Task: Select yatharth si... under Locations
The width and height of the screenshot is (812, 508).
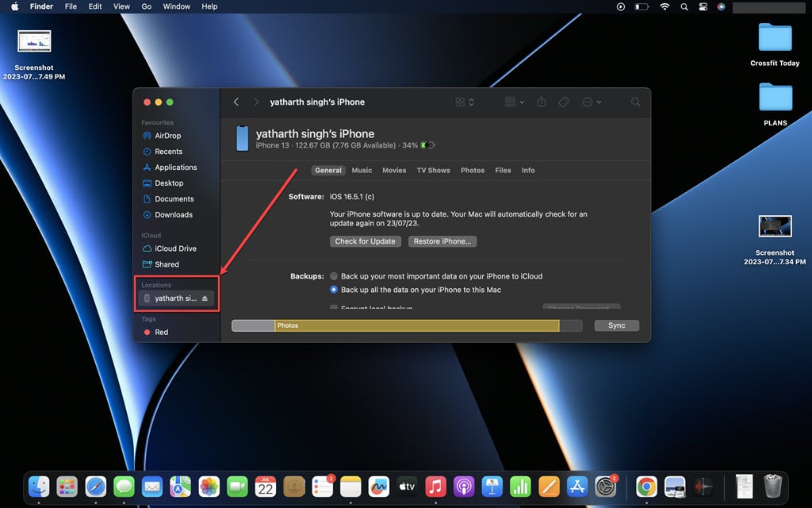Action: 175,298
